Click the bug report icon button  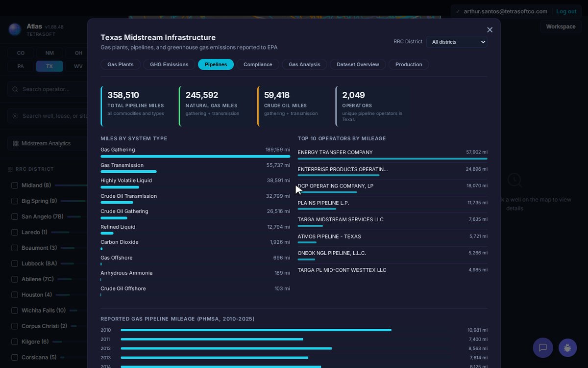(x=567, y=347)
